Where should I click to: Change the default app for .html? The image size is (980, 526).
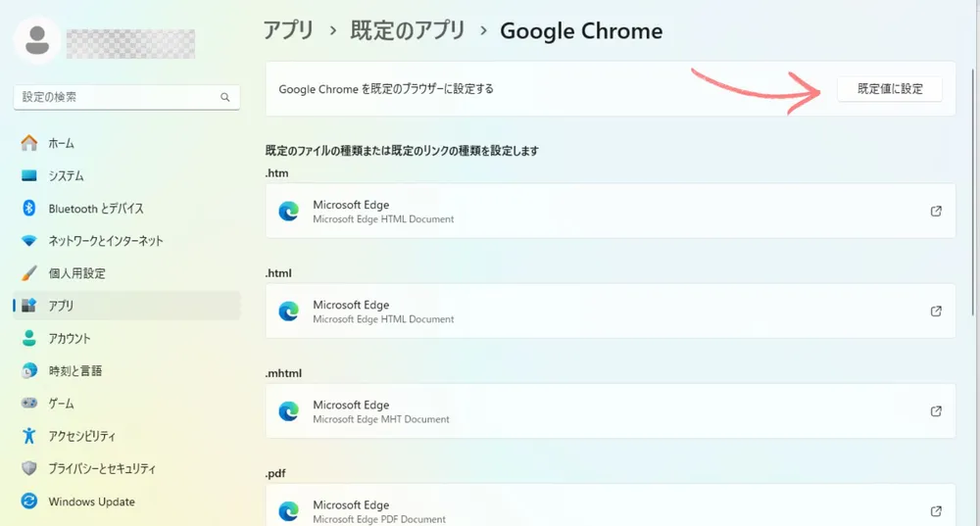coord(610,311)
